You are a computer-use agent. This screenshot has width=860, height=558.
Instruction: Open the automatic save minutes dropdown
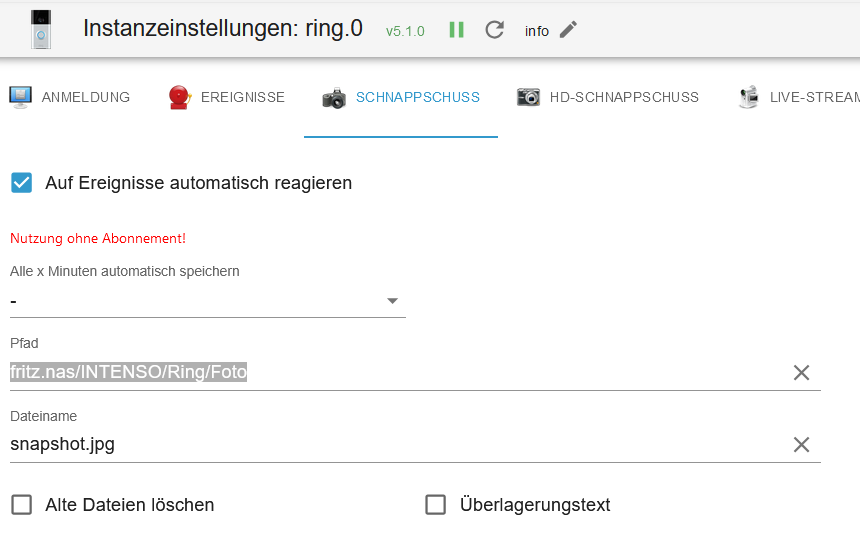pos(207,301)
